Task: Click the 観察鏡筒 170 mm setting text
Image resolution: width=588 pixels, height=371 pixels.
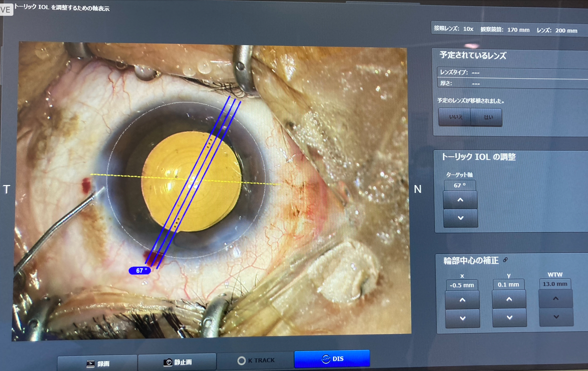Action: point(505,29)
